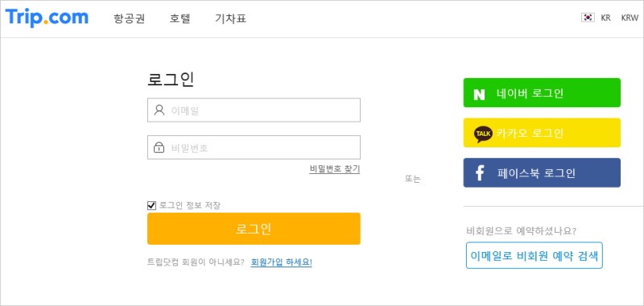
Task: Open the 항공권 menu
Action: click(130, 19)
